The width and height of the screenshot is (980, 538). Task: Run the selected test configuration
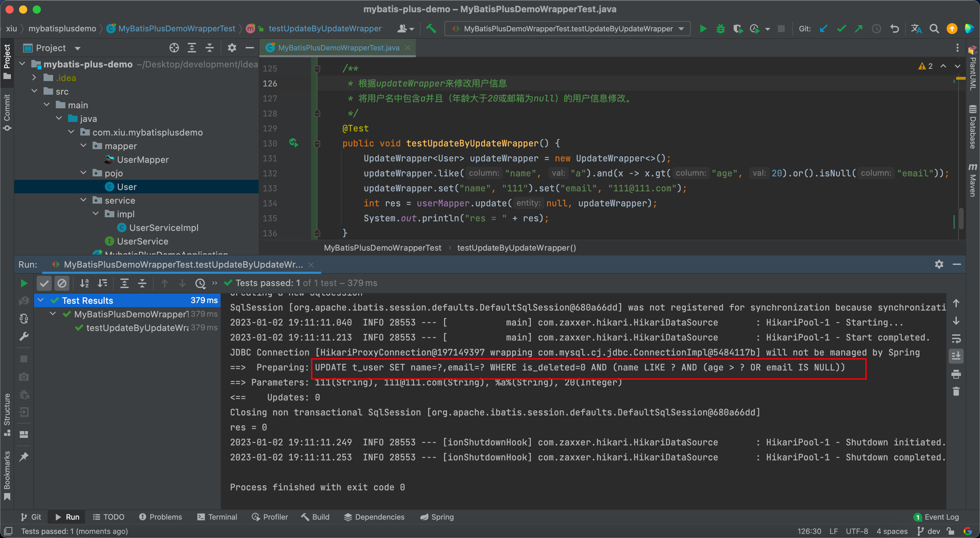click(703, 29)
